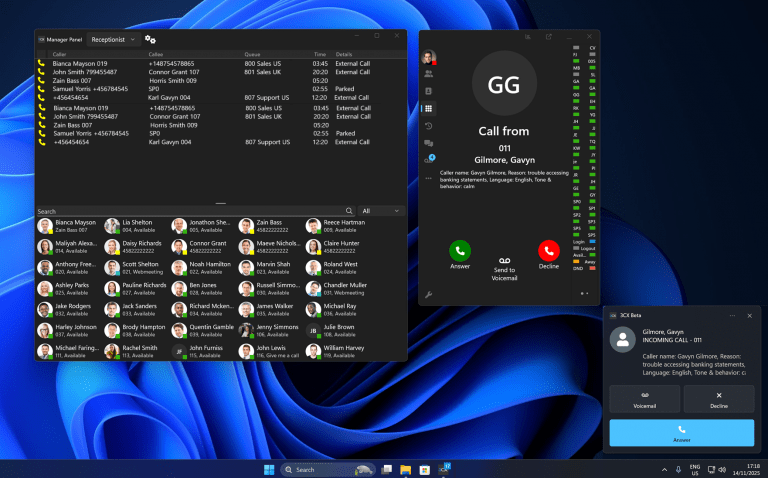The width and height of the screenshot is (768, 478).
Task: Open the Receptionist view dropdown
Action: (113, 39)
